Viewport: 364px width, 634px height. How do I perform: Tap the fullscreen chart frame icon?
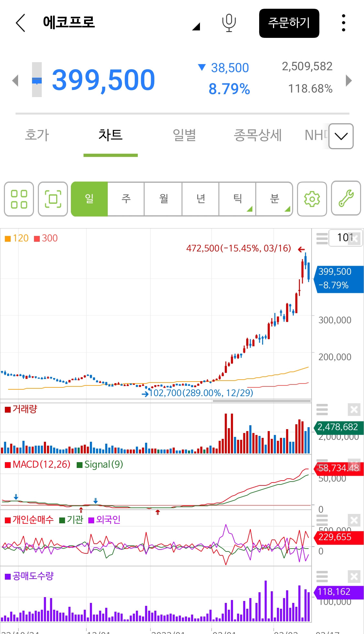(x=53, y=199)
